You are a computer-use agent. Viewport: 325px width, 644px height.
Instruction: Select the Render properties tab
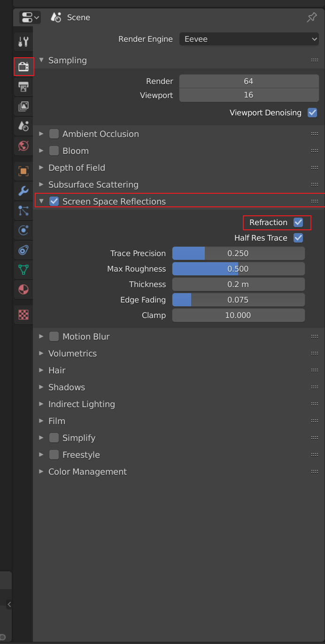pyautogui.click(x=23, y=67)
